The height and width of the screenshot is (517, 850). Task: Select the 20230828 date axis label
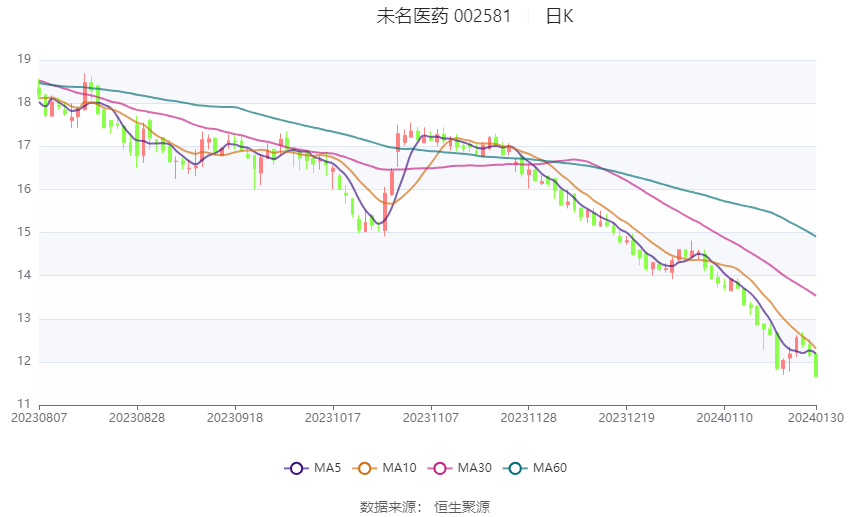[137, 418]
